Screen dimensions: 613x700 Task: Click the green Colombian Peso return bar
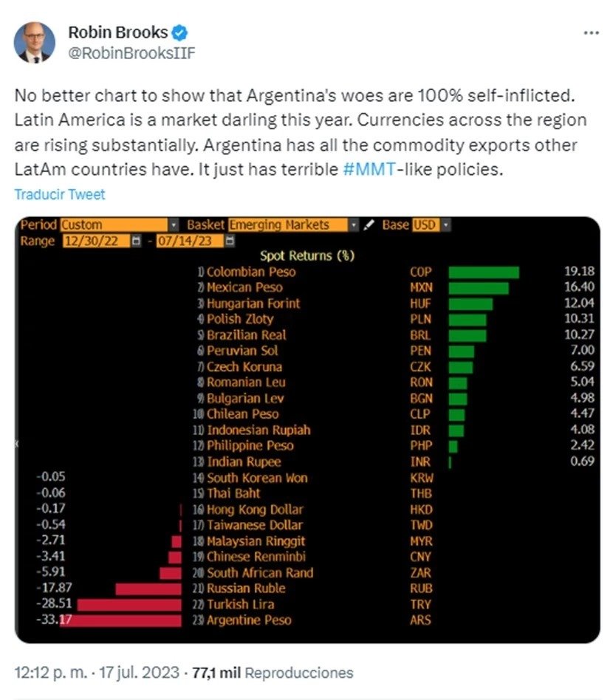(x=484, y=272)
